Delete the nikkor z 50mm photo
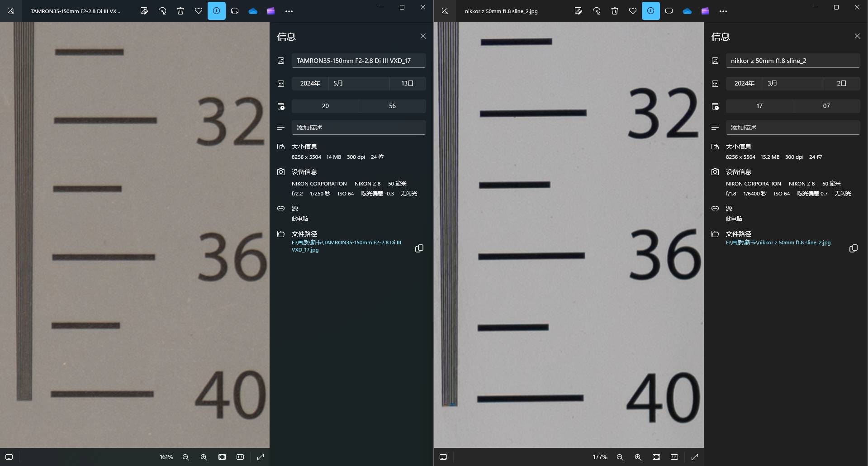The width and height of the screenshot is (868, 466). (x=615, y=11)
